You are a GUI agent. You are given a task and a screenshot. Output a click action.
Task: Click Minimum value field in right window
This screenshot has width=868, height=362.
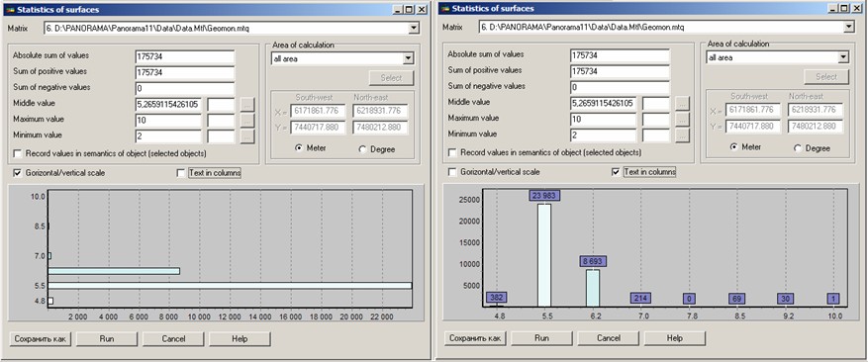pos(604,135)
